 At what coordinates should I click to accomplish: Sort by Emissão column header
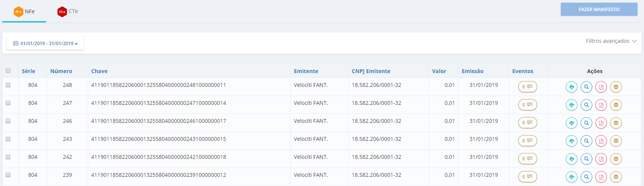472,71
